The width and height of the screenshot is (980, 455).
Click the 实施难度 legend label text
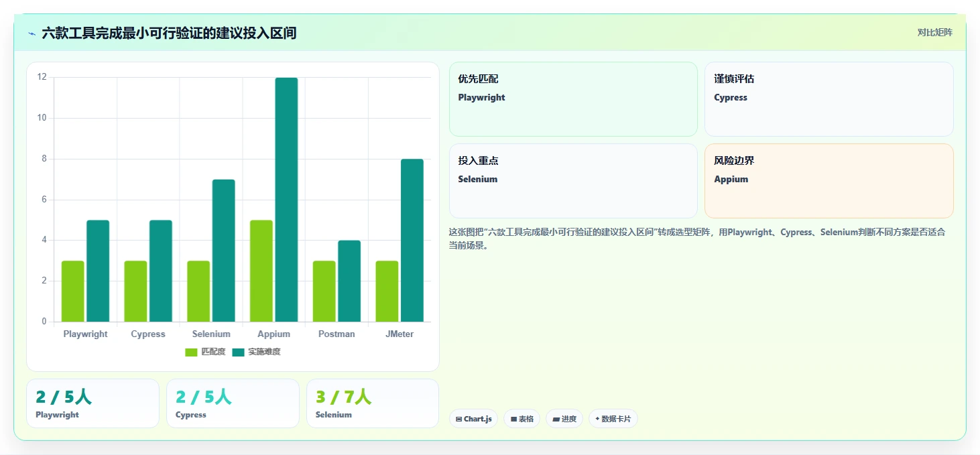[x=264, y=352]
